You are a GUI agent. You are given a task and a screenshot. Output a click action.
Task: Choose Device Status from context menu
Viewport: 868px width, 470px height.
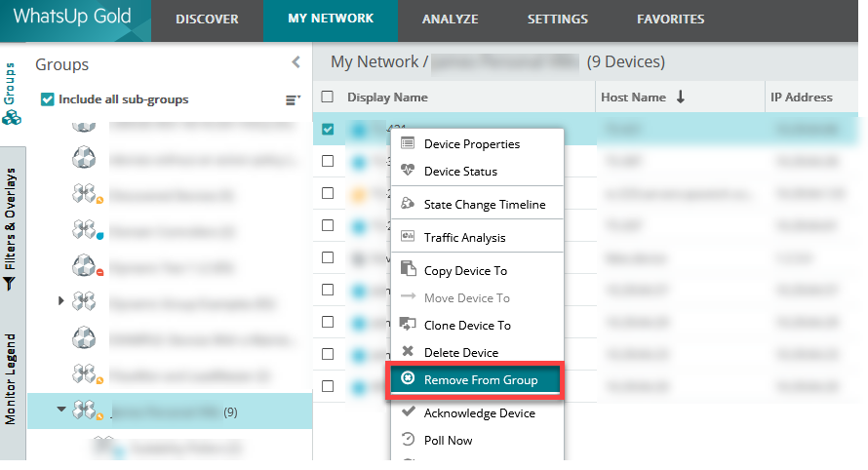tap(477, 171)
